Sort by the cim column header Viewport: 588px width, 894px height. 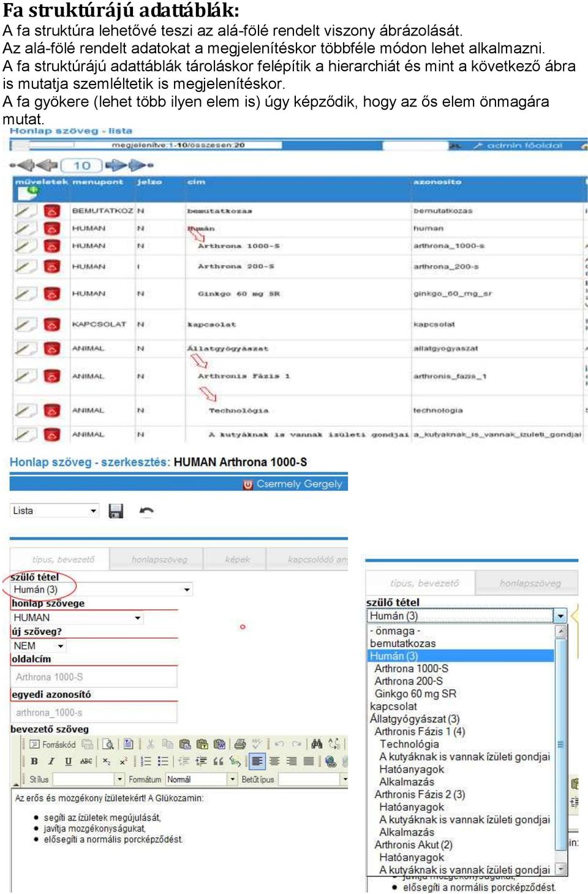pos(196,182)
